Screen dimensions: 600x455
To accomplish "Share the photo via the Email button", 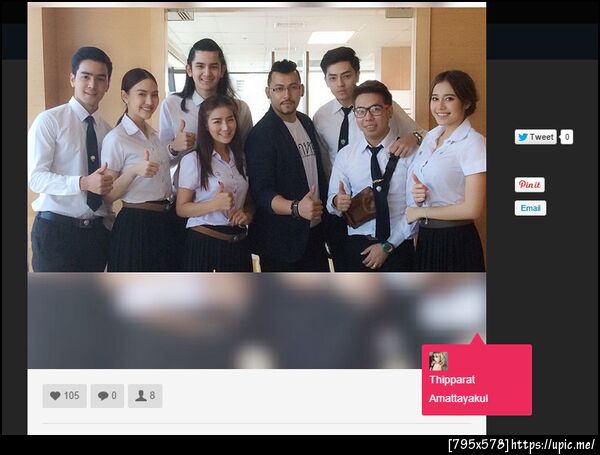I will [x=530, y=208].
